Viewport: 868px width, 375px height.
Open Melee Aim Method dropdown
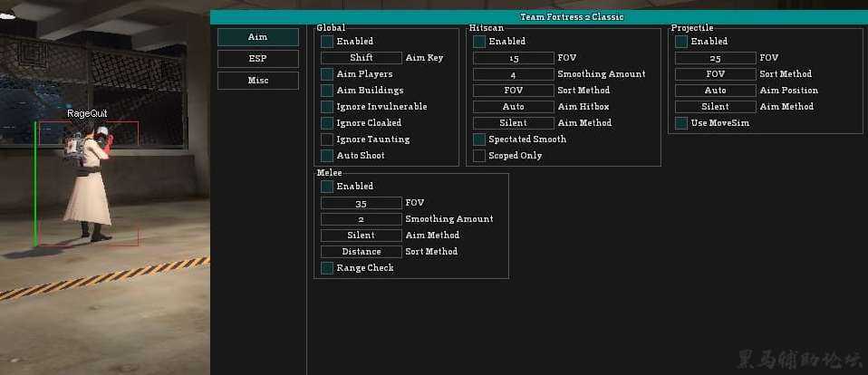pyautogui.click(x=362, y=236)
